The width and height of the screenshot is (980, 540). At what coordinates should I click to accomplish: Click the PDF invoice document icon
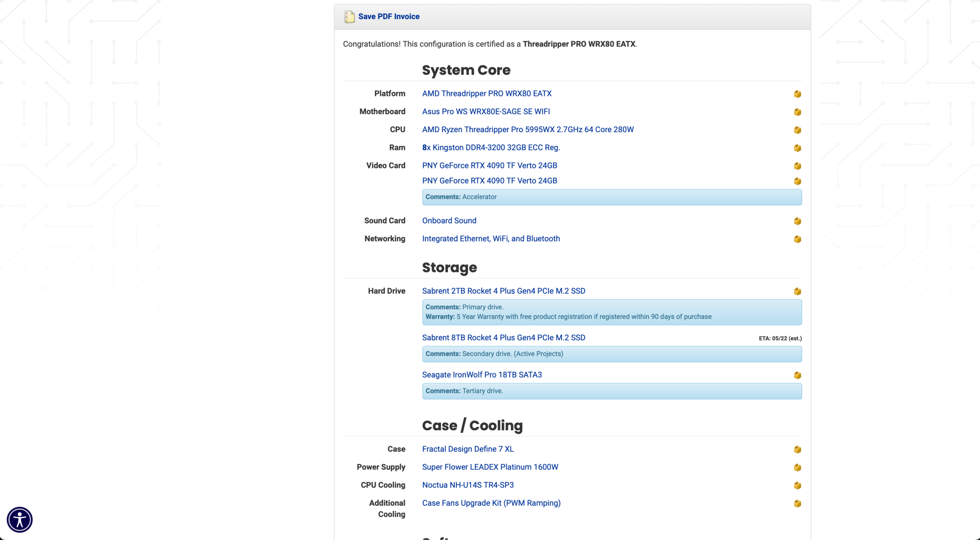(x=349, y=17)
